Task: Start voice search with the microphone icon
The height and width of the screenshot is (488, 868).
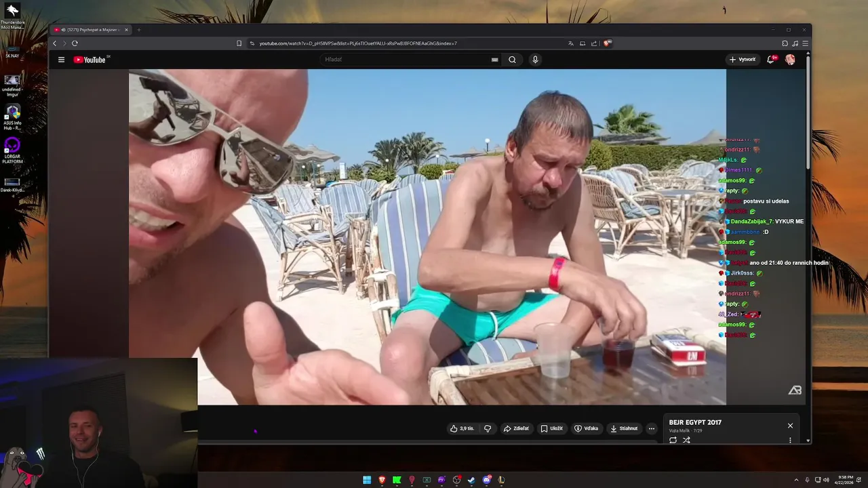Action: (535, 60)
